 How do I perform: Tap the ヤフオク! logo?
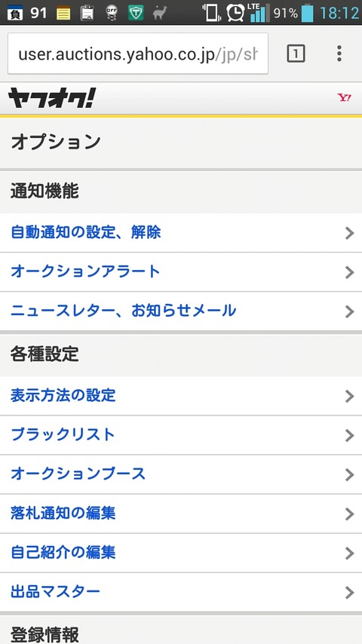tap(52, 98)
